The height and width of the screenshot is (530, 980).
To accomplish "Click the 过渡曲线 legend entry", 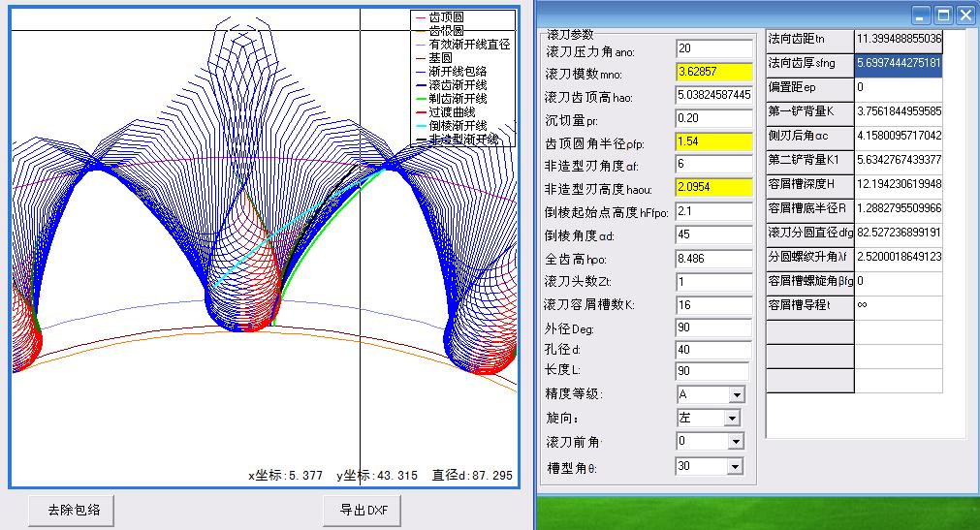I will pyautogui.click(x=446, y=112).
